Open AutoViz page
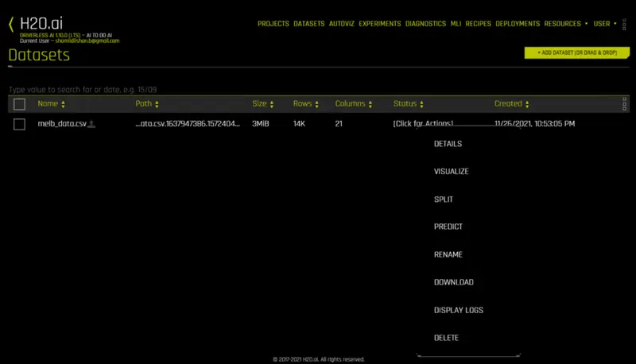Viewport: 636px width, 364px height. pyautogui.click(x=342, y=24)
